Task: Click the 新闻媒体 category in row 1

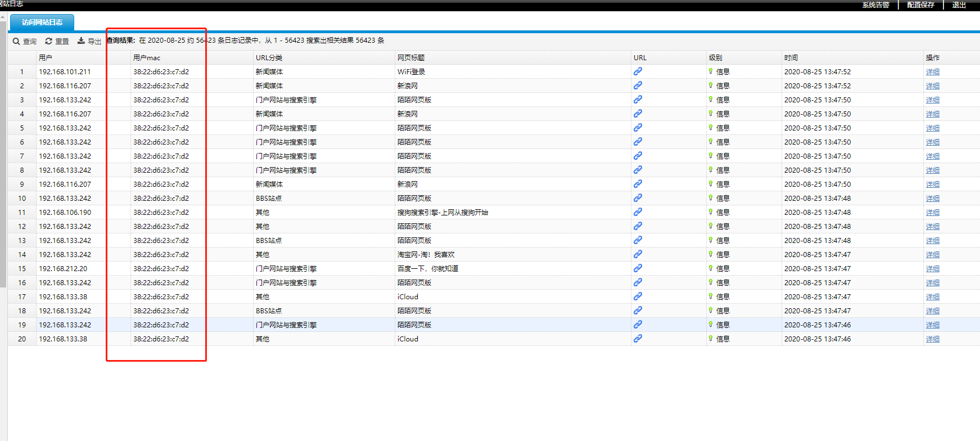Action: click(269, 72)
